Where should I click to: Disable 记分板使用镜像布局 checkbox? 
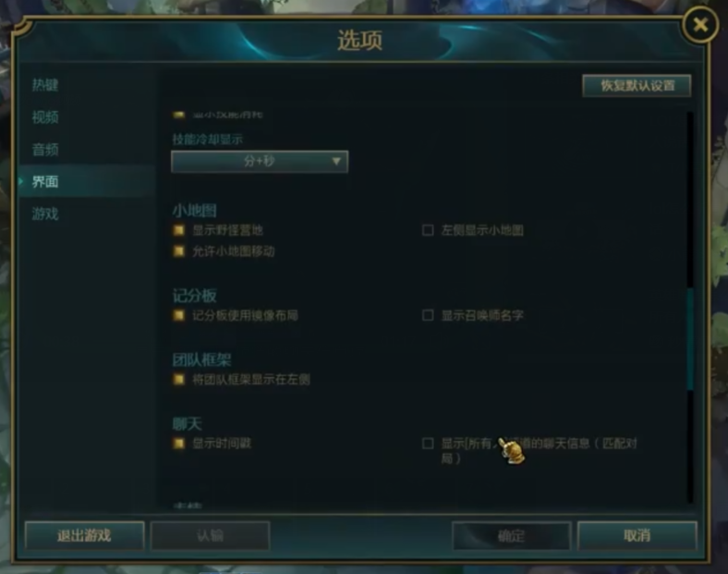click(178, 315)
